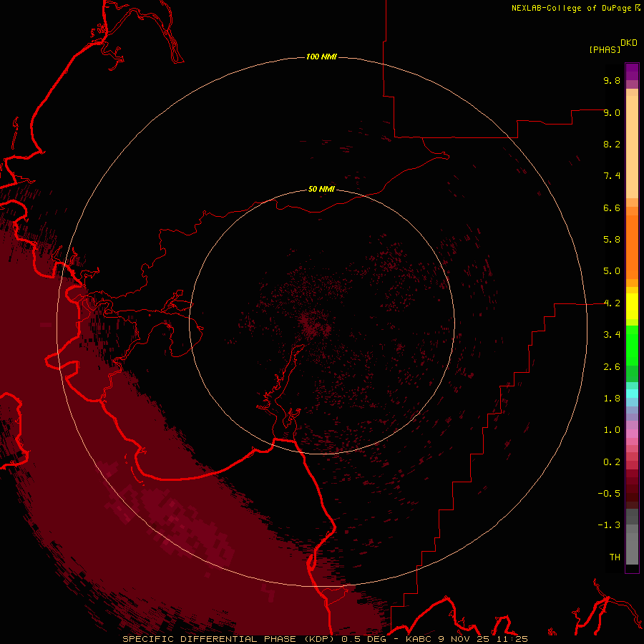Click the [PHAS] legend unit label
The image size is (644, 644).
coord(605,49)
